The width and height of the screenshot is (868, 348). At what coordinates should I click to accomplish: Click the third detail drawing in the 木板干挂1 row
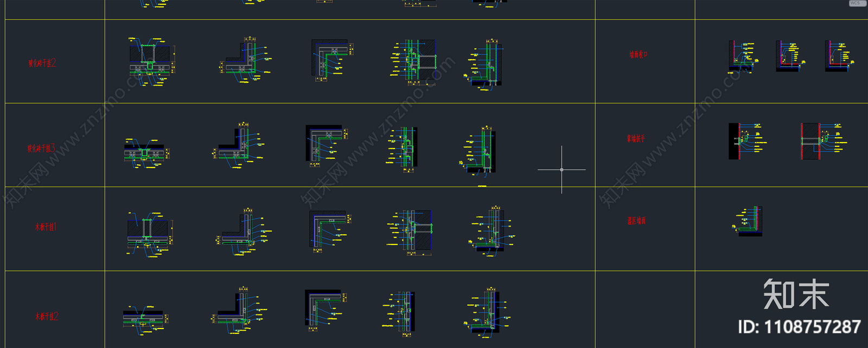(331, 231)
